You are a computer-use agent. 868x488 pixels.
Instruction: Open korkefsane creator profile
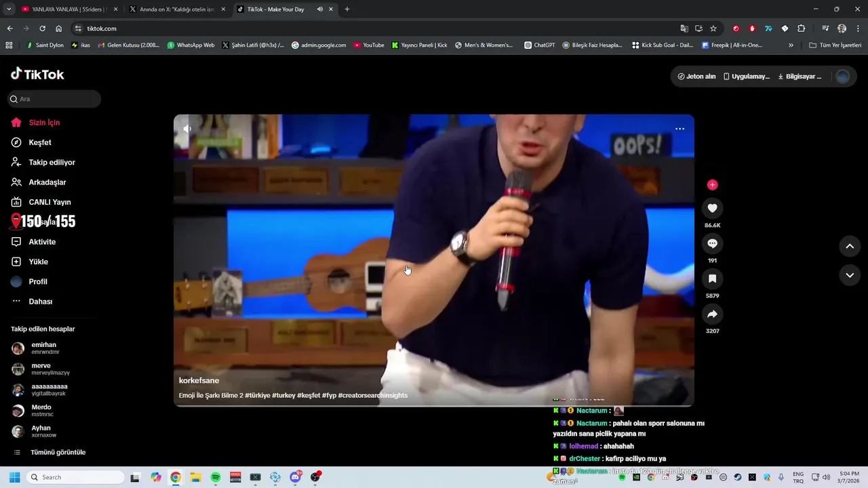199,380
